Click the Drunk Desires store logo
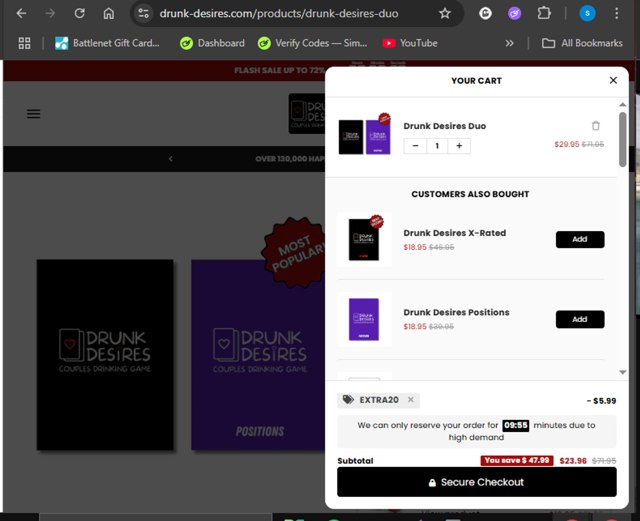The height and width of the screenshot is (521, 640). 307,114
